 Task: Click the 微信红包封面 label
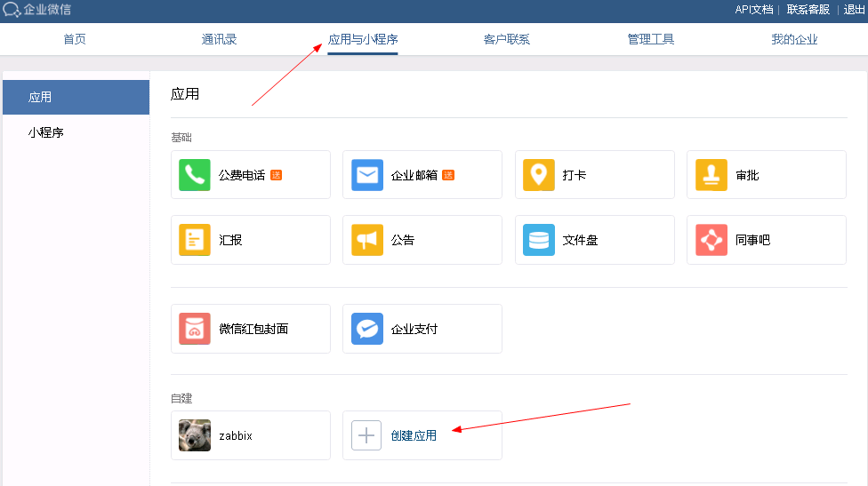tap(253, 329)
